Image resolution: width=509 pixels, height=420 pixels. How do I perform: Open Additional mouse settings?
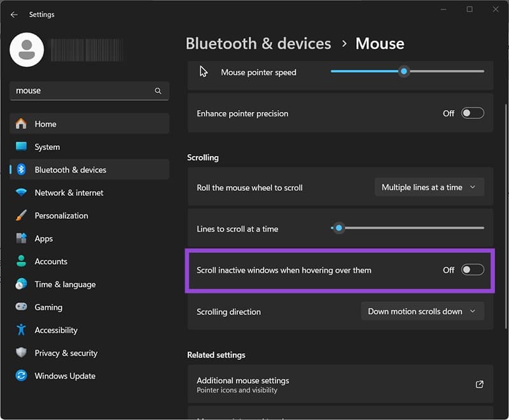(x=340, y=384)
